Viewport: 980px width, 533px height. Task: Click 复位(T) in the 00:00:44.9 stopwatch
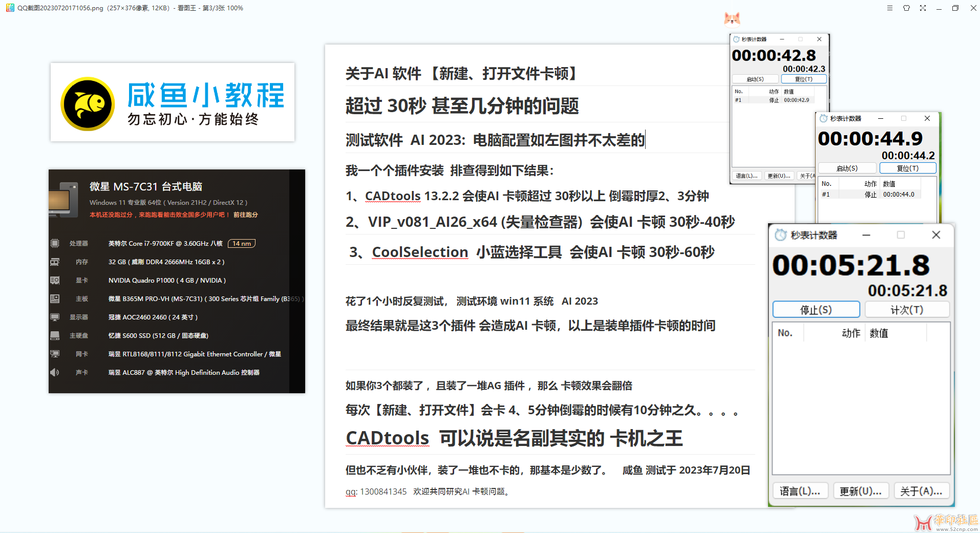click(908, 168)
